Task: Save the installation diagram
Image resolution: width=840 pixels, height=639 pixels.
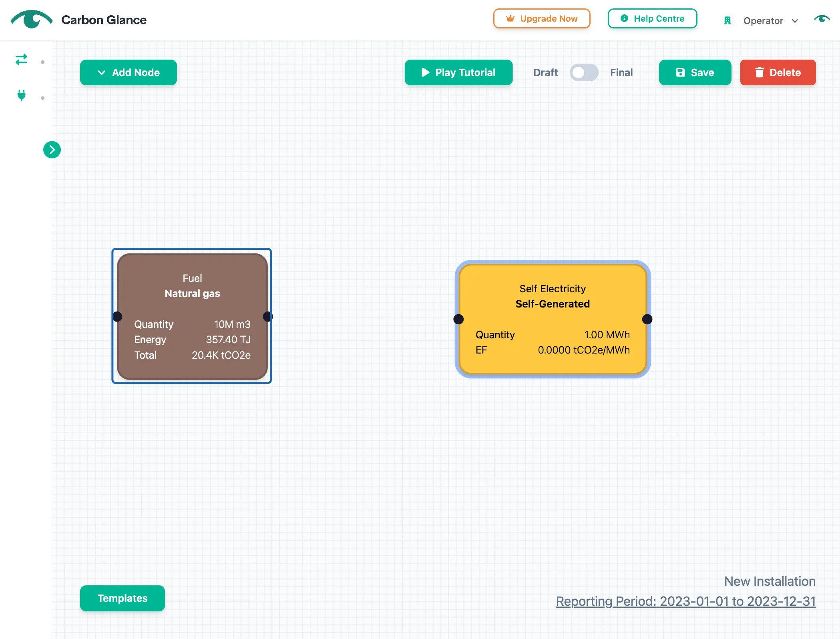Action: point(695,72)
